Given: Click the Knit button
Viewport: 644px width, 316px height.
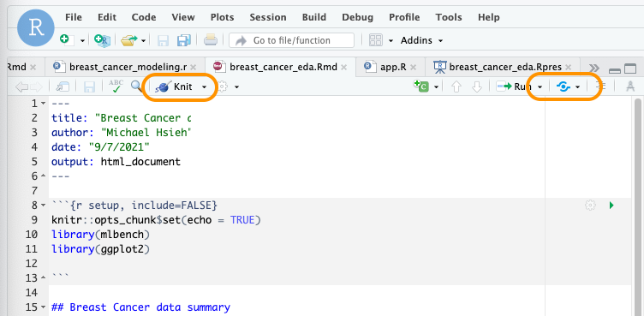Looking at the screenshot, I should tap(176, 86).
